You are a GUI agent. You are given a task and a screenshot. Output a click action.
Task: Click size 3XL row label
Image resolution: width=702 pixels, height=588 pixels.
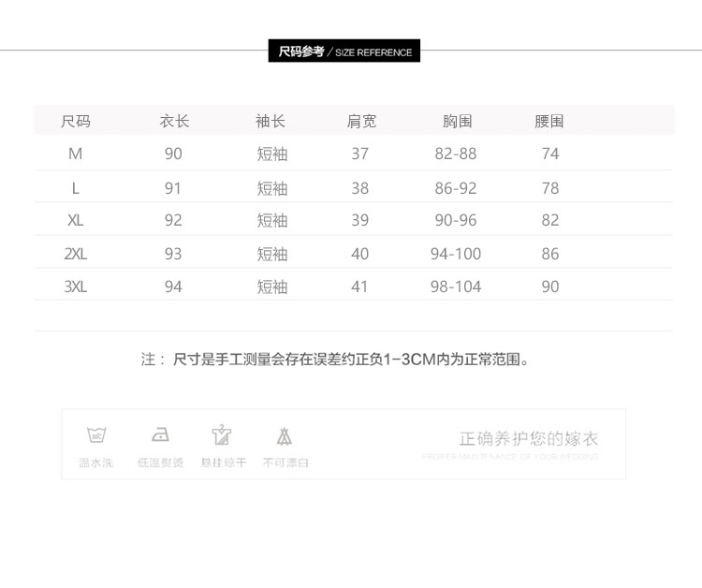tap(75, 287)
